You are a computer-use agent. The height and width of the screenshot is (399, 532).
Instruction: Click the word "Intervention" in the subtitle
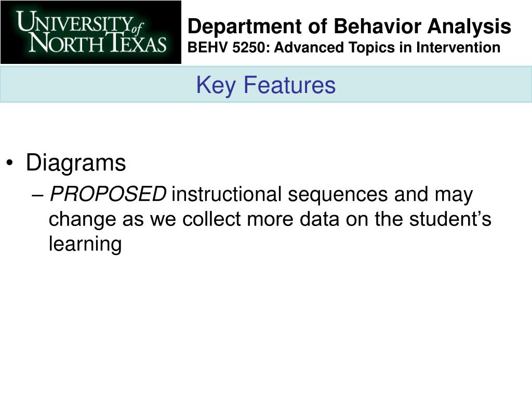(458, 47)
